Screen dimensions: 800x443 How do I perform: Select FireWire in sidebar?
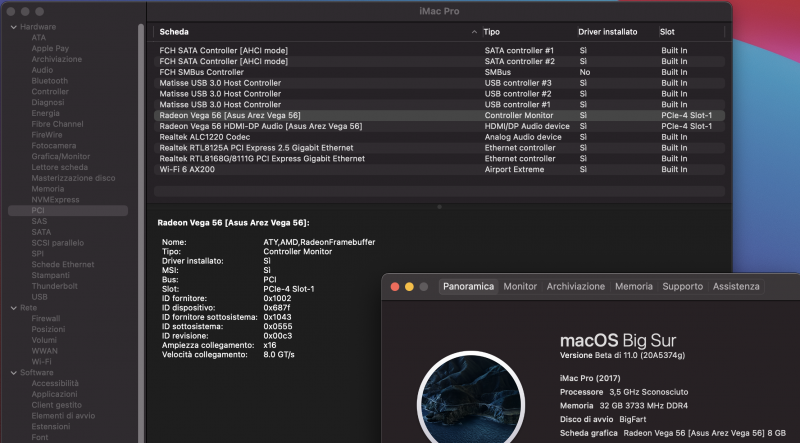pos(47,135)
